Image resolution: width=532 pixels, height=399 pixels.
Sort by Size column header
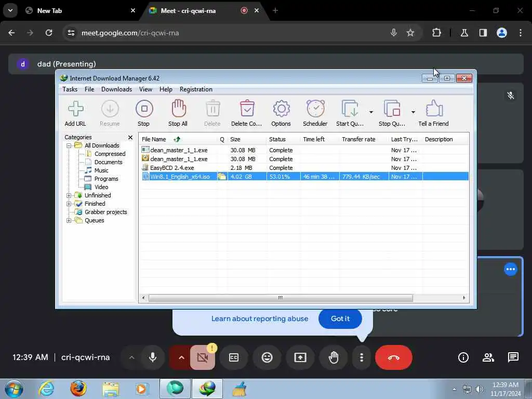(x=247, y=139)
